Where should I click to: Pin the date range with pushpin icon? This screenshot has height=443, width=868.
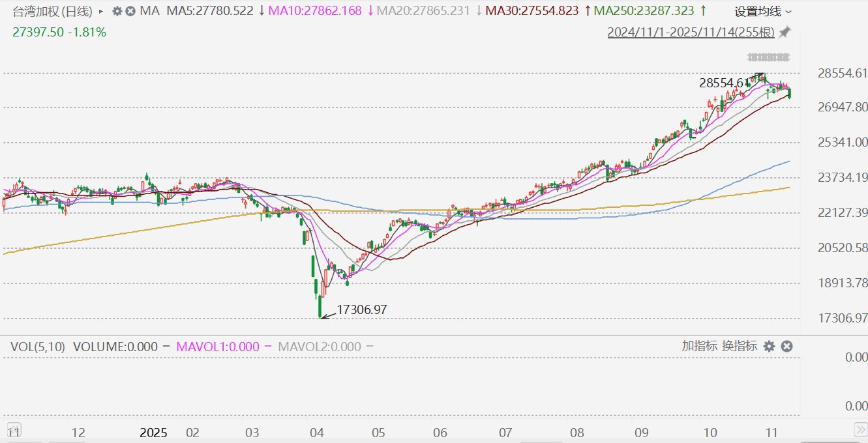785,32
